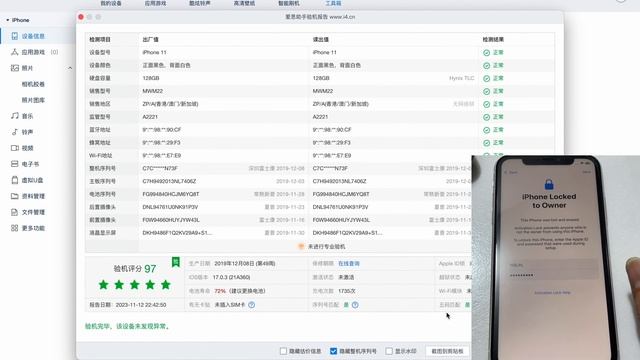Click green check icon in 设备型号 row
Screen dimensions: 640x360
[487, 53]
